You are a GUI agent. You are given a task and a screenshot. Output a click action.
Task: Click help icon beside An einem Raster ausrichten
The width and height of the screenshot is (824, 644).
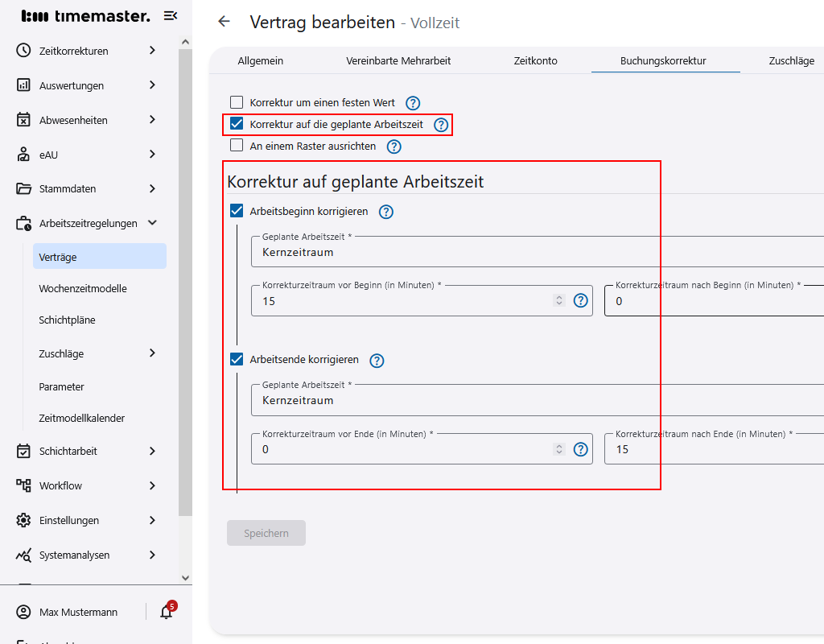(393, 147)
